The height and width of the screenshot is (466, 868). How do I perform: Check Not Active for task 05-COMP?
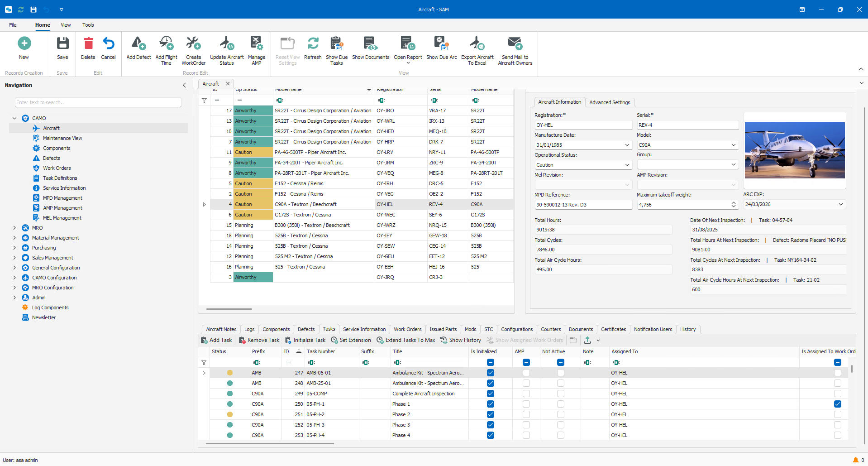point(561,394)
